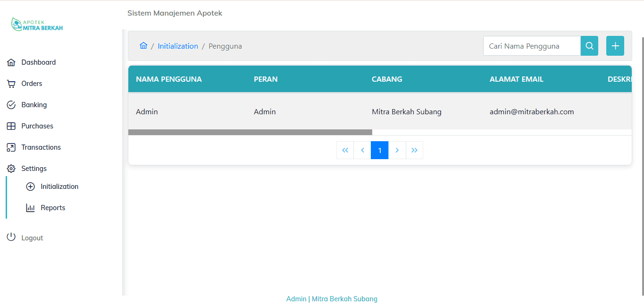Open Dashboard from the sidebar
This screenshot has height=306, width=644.
tap(38, 62)
